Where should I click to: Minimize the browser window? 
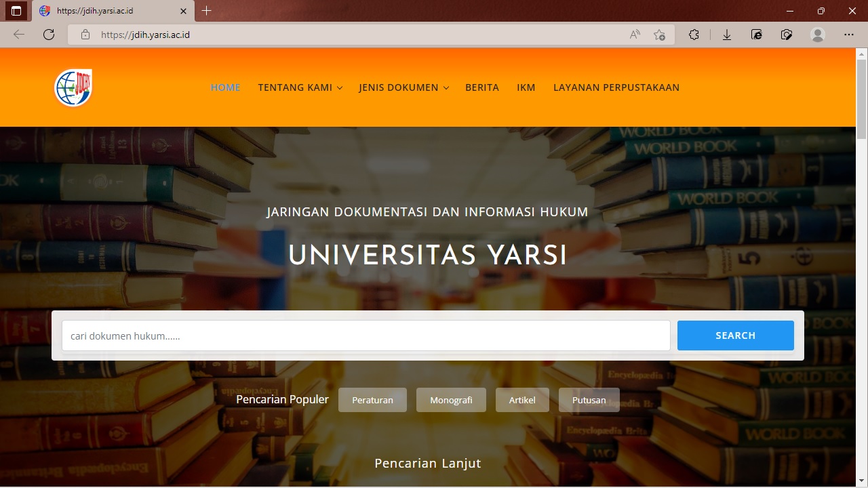[790, 11]
